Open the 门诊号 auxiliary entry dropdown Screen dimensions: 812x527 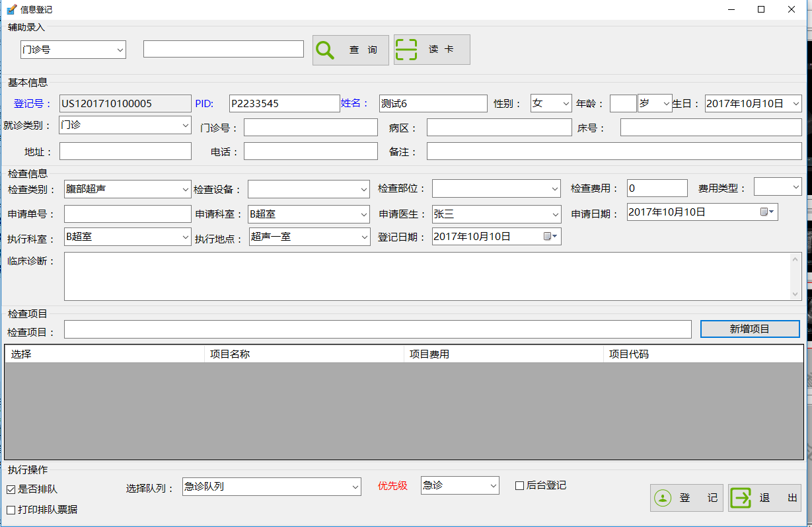coord(120,50)
